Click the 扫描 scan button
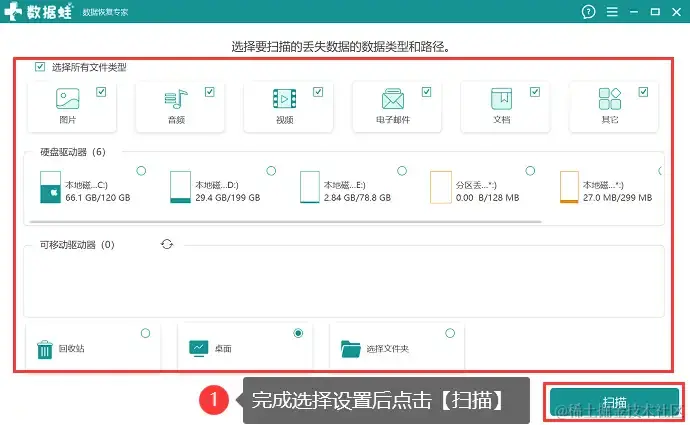This screenshot has width=690, height=425. [614, 401]
